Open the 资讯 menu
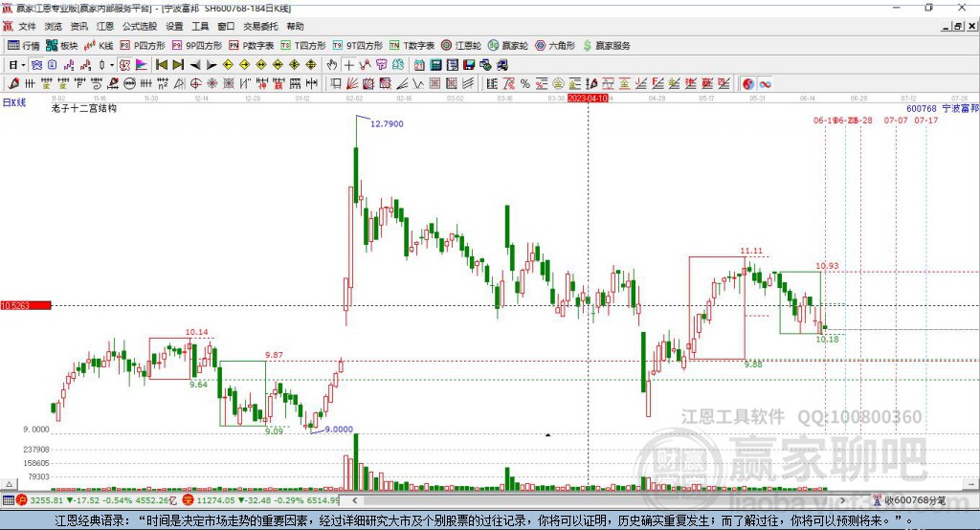Image resolution: width=980 pixels, height=530 pixels. coord(78,26)
